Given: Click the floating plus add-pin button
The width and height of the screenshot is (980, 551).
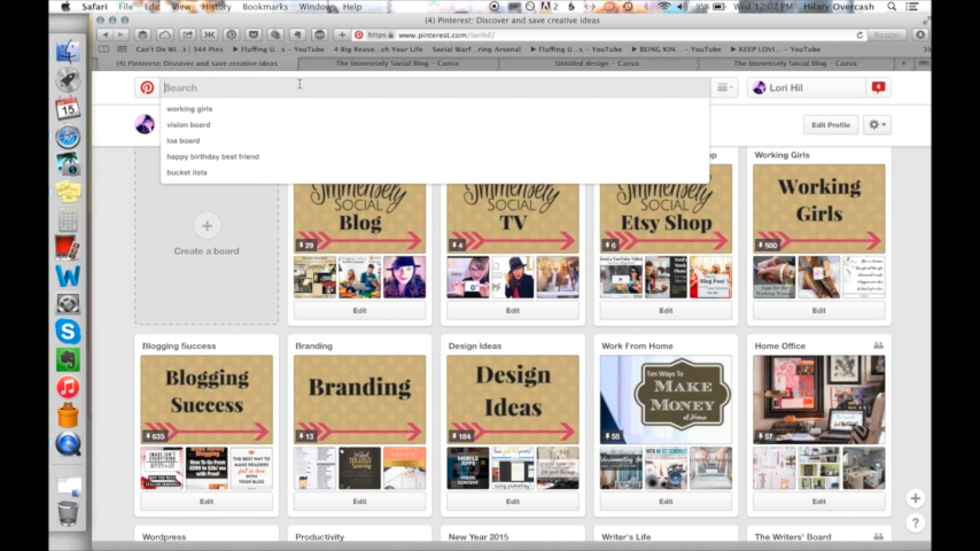Looking at the screenshot, I should point(915,498).
